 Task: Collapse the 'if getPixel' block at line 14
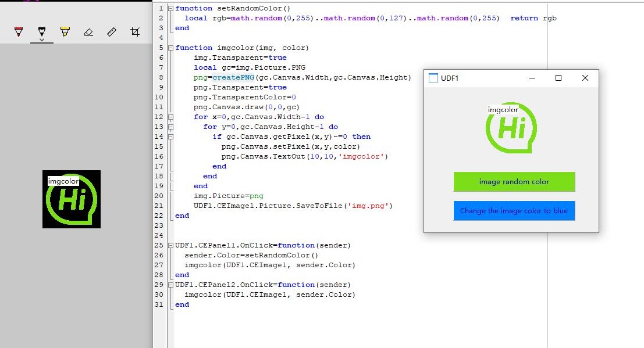(170, 137)
